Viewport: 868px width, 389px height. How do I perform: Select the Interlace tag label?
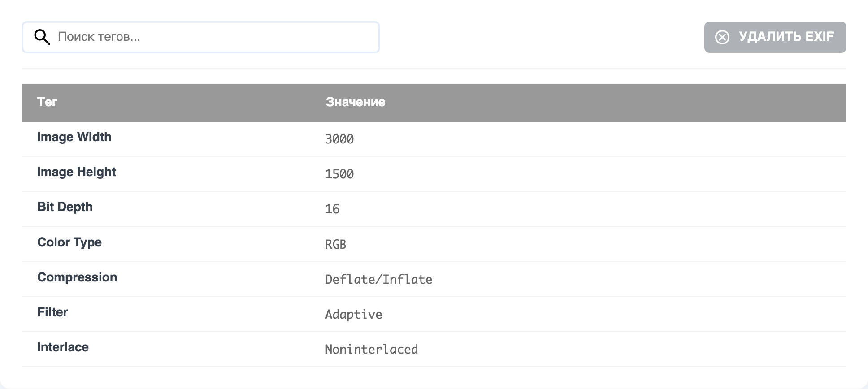click(x=63, y=347)
